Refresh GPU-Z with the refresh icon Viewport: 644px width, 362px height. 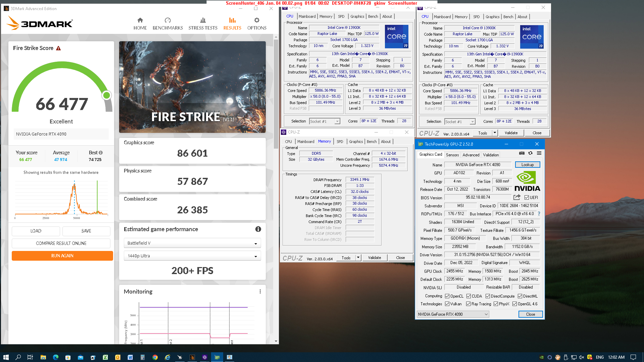coord(530,153)
